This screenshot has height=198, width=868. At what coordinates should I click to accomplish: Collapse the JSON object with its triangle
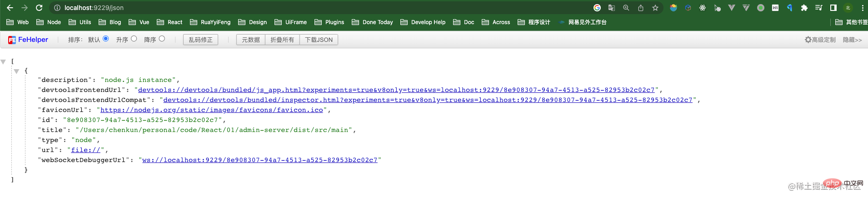(16, 71)
